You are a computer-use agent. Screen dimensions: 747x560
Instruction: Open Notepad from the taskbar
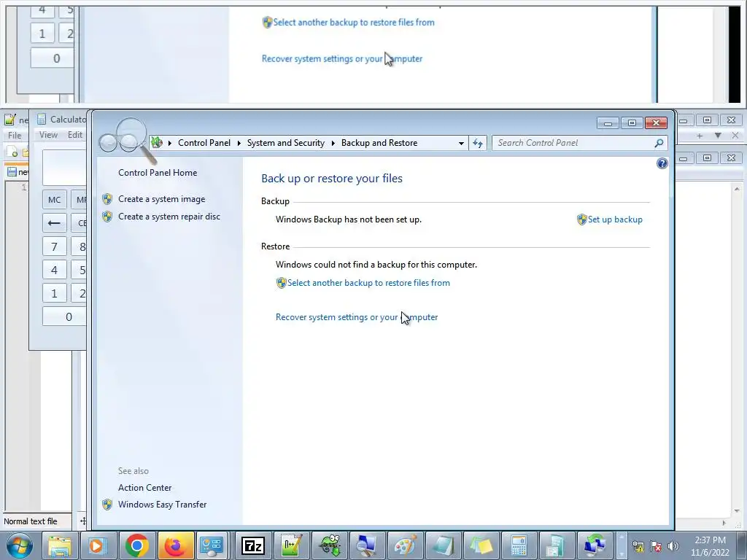pyautogui.click(x=443, y=545)
